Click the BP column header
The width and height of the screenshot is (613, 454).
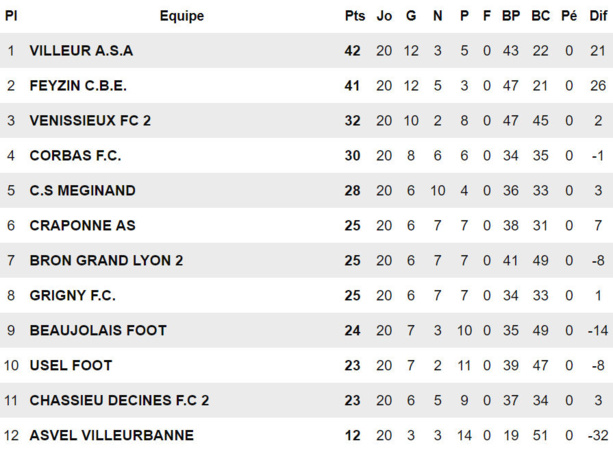pos(511,16)
